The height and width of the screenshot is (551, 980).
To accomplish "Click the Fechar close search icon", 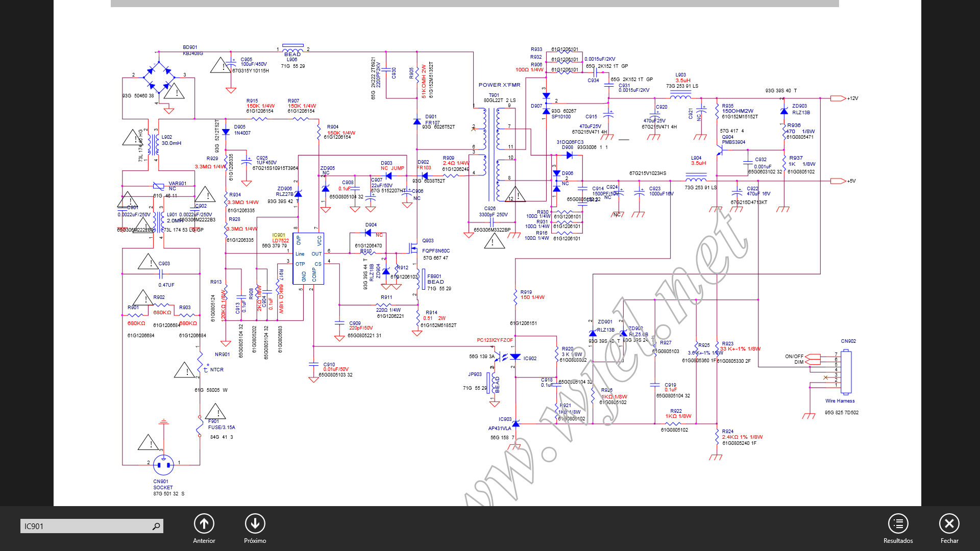I will [x=949, y=523].
